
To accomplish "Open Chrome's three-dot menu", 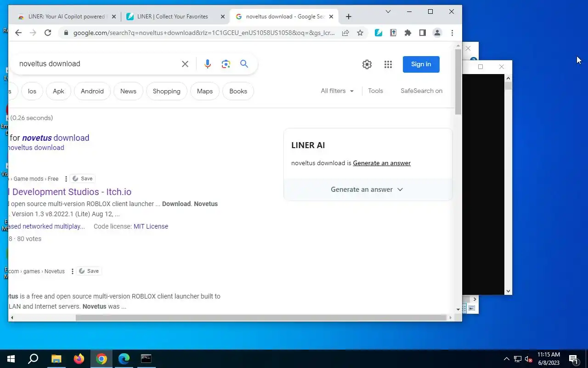I will (x=452, y=33).
